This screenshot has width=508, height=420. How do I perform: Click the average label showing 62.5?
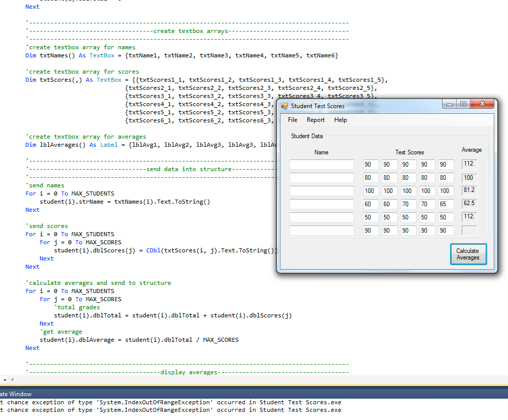pyautogui.click(x=469, y=203)
